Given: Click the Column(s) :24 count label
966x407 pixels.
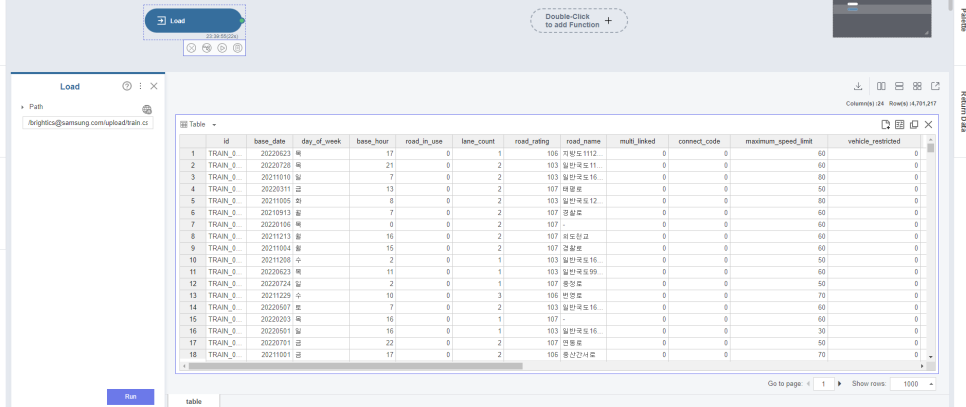Looking at the screenshot, I should 867,103.
